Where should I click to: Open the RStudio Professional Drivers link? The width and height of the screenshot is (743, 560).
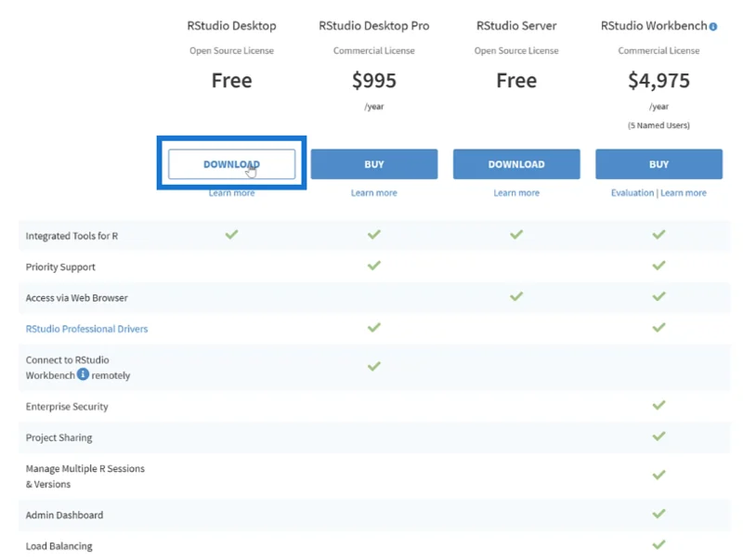coord(86,329)
